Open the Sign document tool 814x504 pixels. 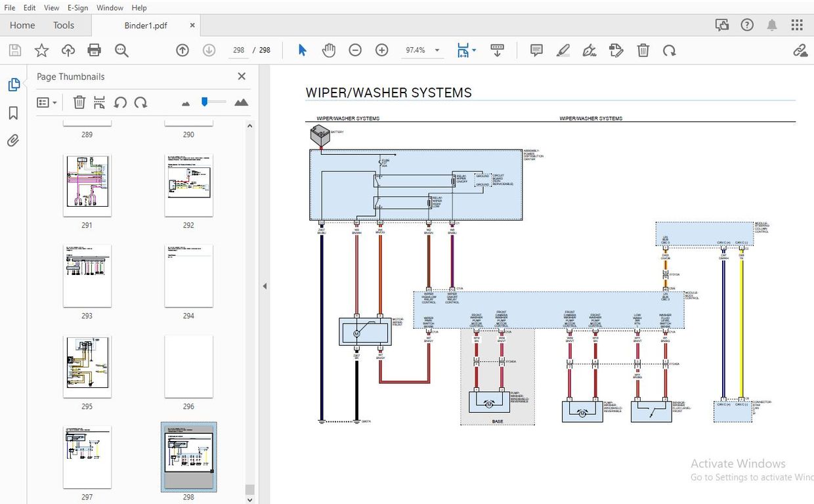coord(589,51)
